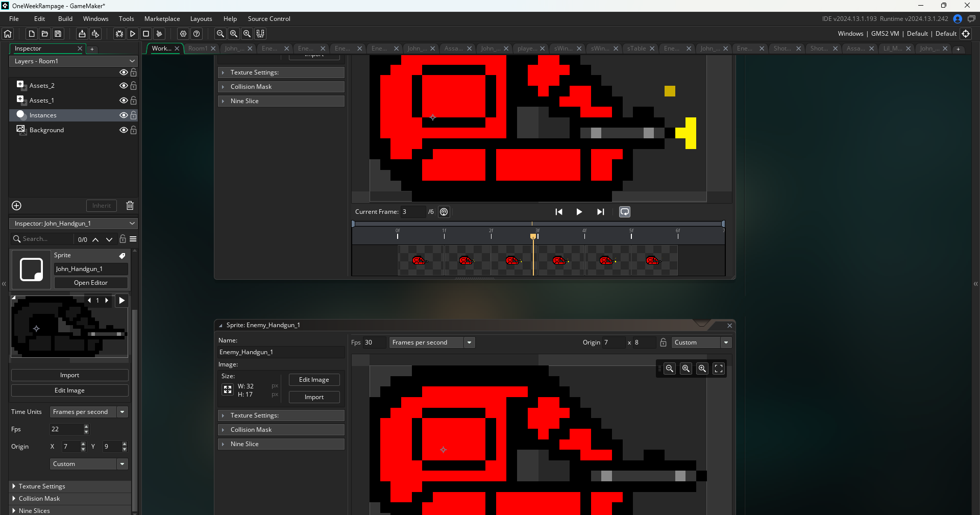
Task: Click the orange timeline playhead marker
Action: tap(533, 236)
